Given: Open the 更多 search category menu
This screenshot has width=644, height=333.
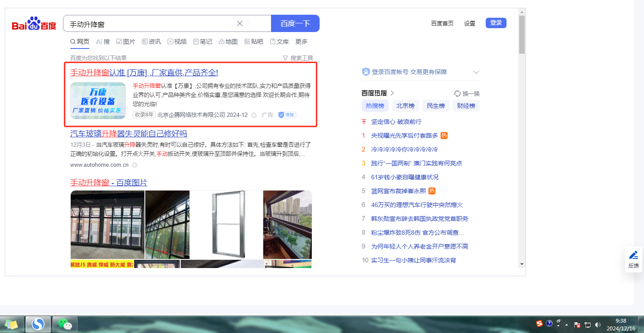Looking at the screenshot, I should coord(301,42).
